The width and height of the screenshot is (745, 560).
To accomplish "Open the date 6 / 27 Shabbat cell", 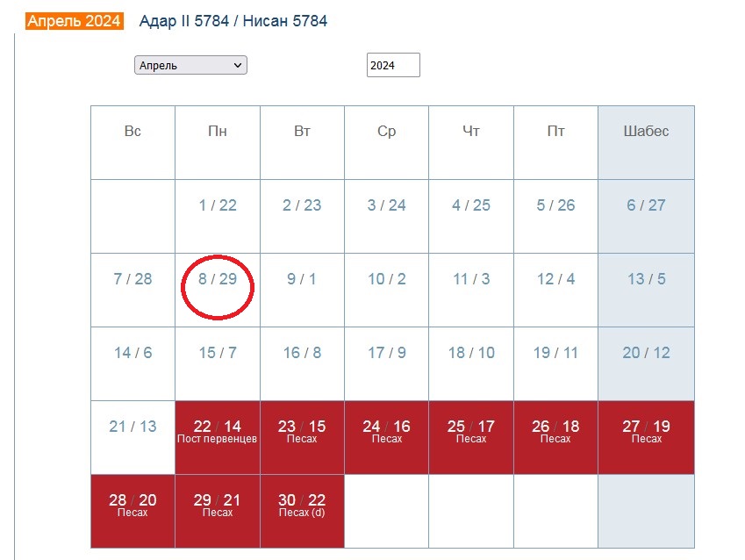I will 646,205.
